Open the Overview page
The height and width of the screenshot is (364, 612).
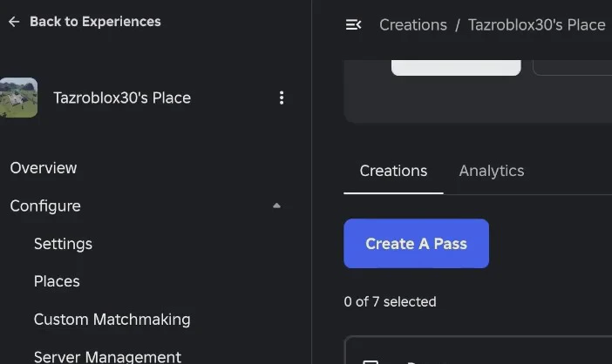tap(44, 168)
